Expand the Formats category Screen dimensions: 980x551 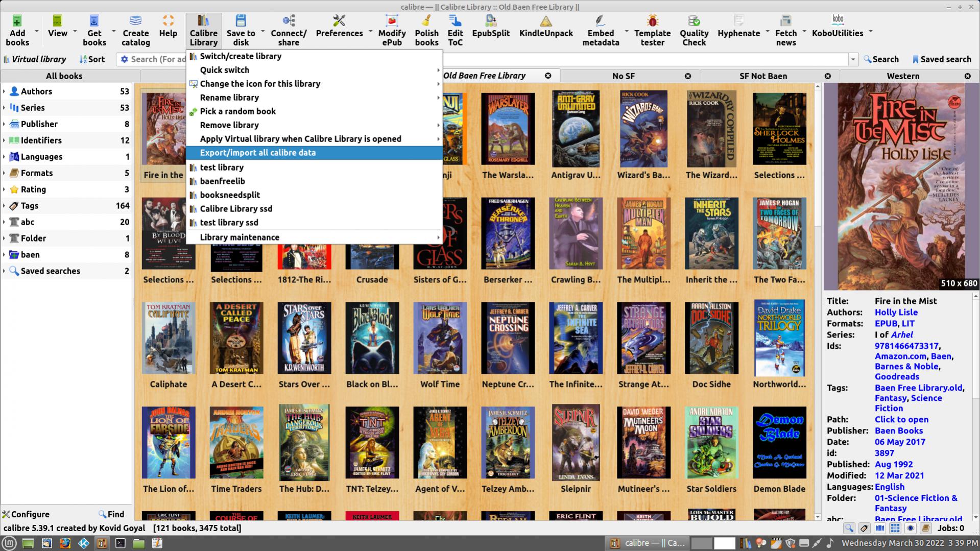click(4, 173)
